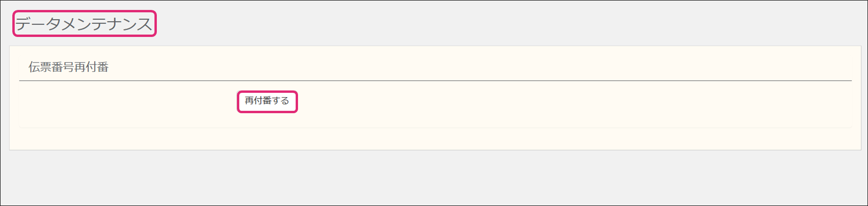Click the heading above the 伝票番号再付番 panel
Viewport: 868px width, 206px height.
tap(84, 24)
